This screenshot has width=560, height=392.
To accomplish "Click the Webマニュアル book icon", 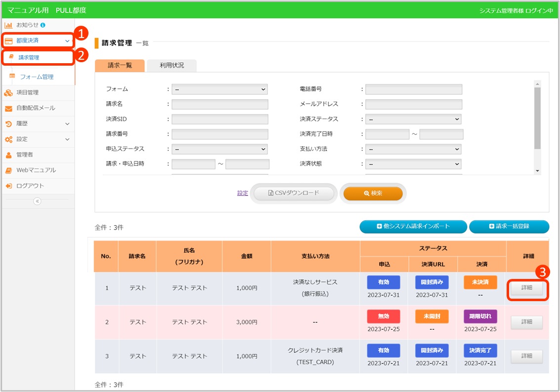I will tap(8, 170).
